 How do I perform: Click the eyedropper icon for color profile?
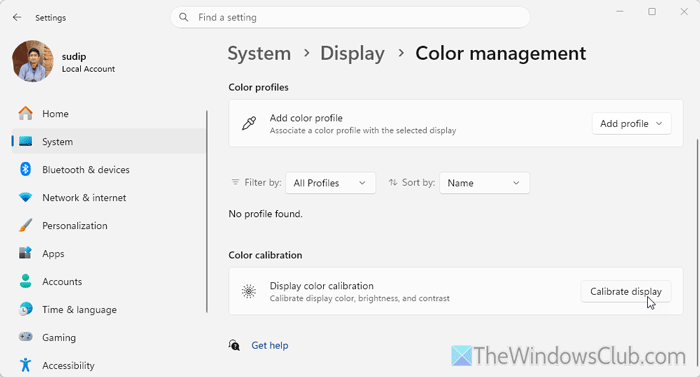(249, 123)
